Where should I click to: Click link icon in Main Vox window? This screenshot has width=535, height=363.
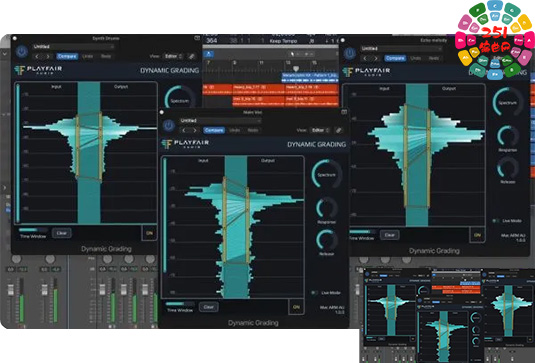[339, 130]
